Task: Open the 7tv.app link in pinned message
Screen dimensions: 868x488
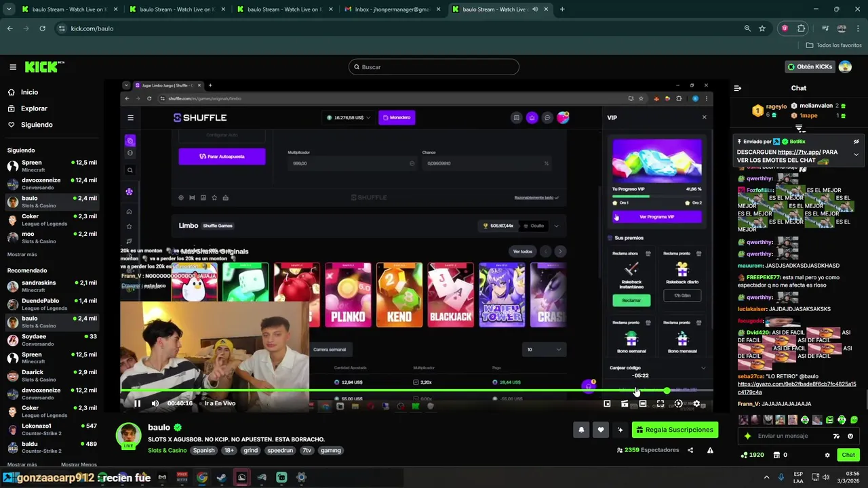Action: [799, 152]
